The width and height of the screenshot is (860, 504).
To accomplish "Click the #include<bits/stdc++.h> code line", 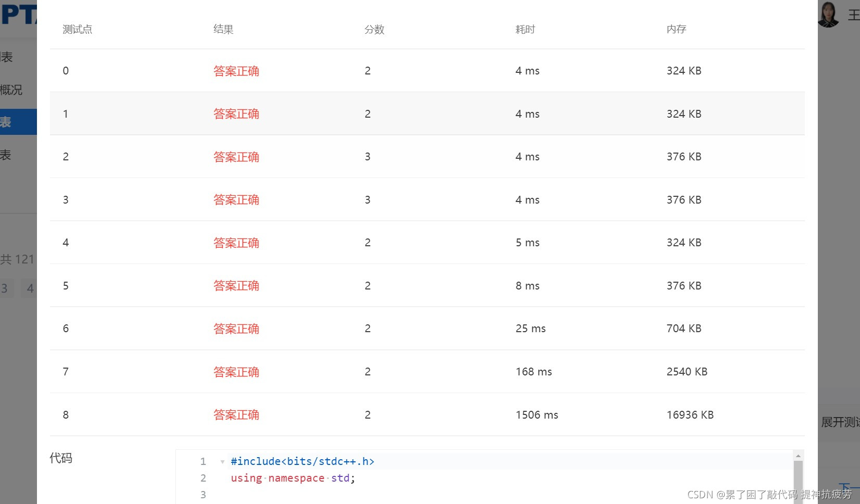I will point(302,461).
